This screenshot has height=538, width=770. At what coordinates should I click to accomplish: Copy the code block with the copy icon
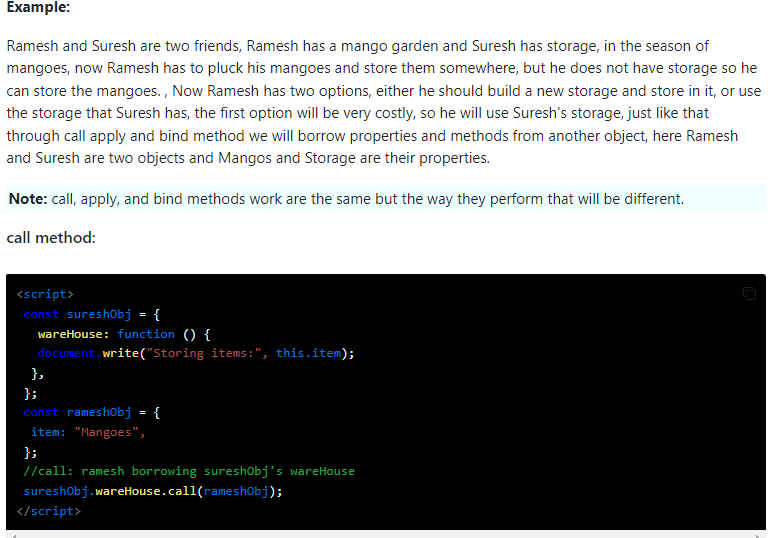(x=749, y=294)
